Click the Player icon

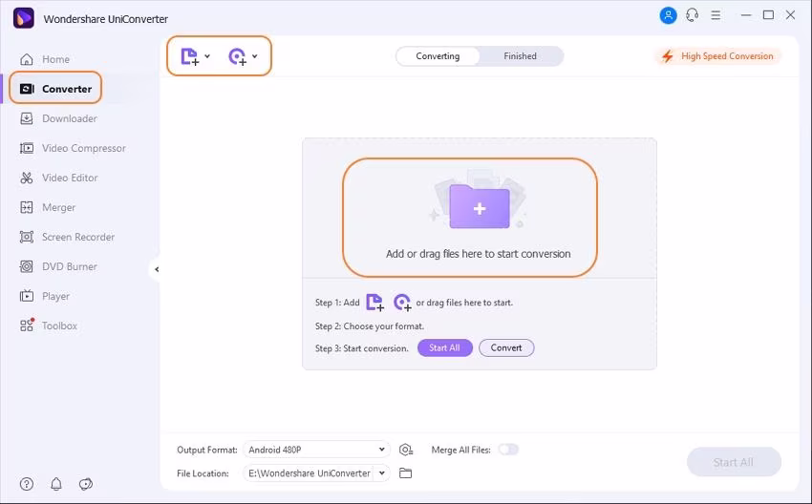pyautogui.click(x=27, y=296)
